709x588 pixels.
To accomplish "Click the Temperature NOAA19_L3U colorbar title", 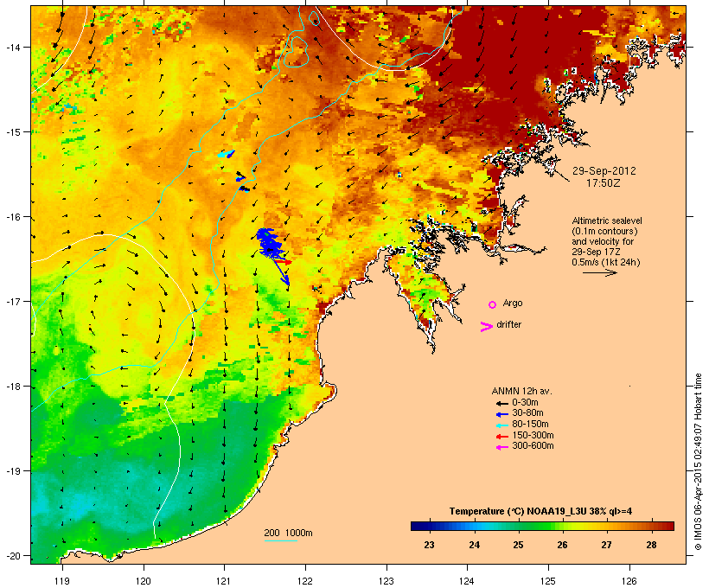I will point(540,511).
